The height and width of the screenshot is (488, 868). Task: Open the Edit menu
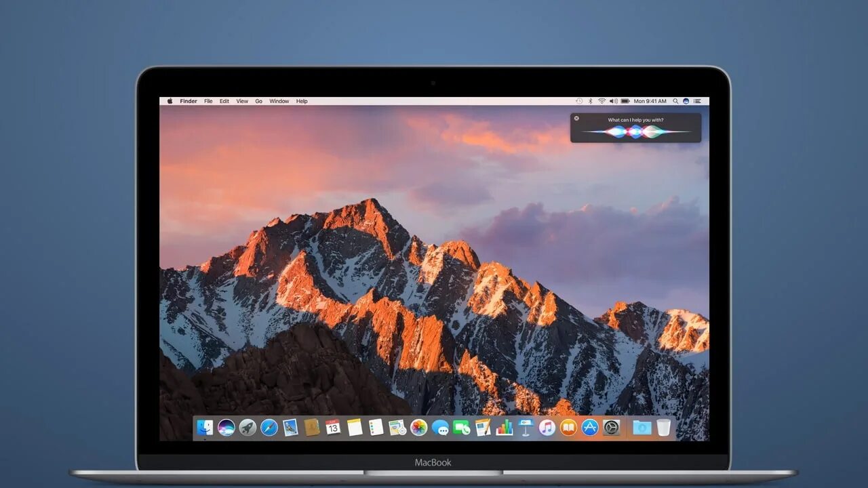coord(224,101)
